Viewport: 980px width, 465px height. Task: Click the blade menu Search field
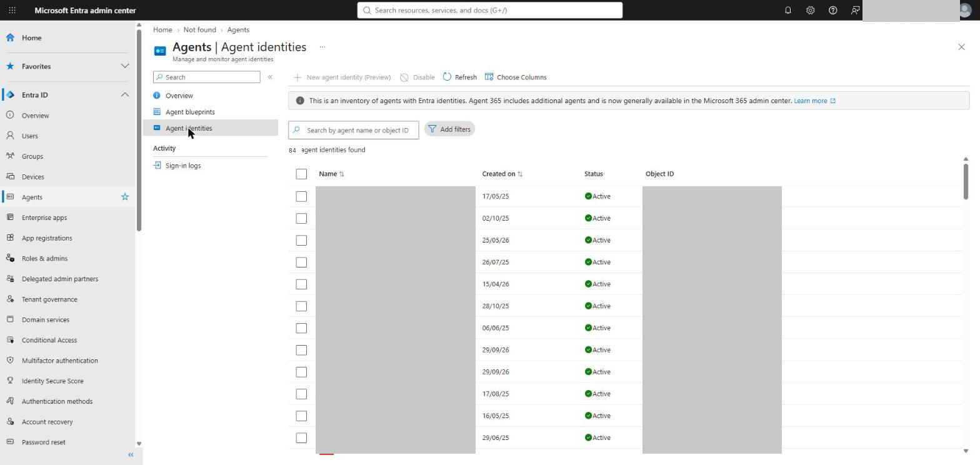click(x=206, y=77)
